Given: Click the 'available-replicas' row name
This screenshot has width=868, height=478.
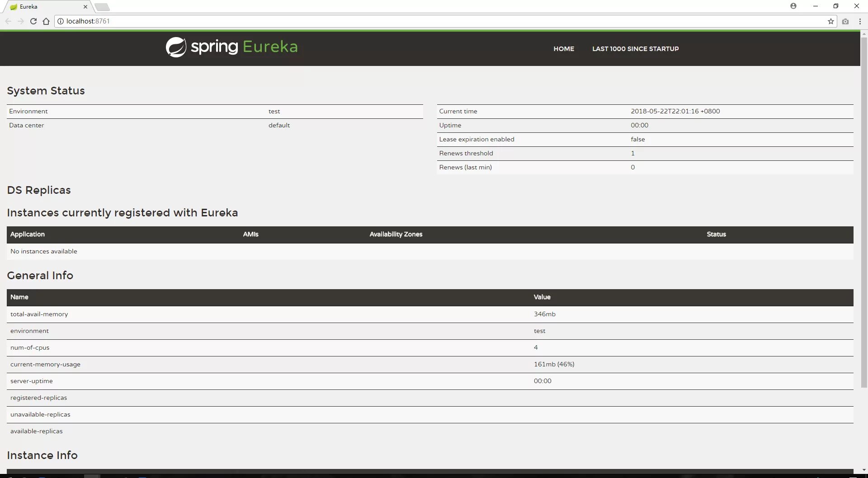Looking at the screenshot, I should pyautogui.click(x=37, y=431).
